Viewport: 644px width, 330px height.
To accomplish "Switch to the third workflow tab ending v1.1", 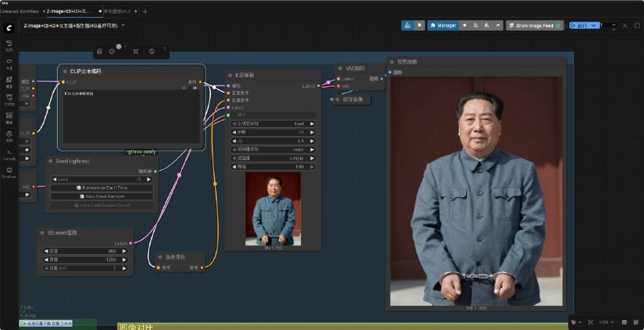I will point(117,11).
